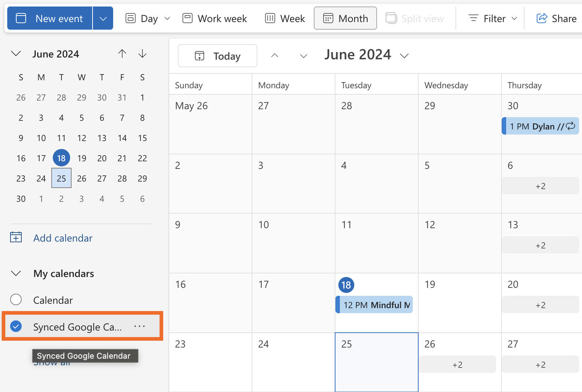582x392 pixels.
Task: Collapse the My calendars section
Action: tap(16, 273)
